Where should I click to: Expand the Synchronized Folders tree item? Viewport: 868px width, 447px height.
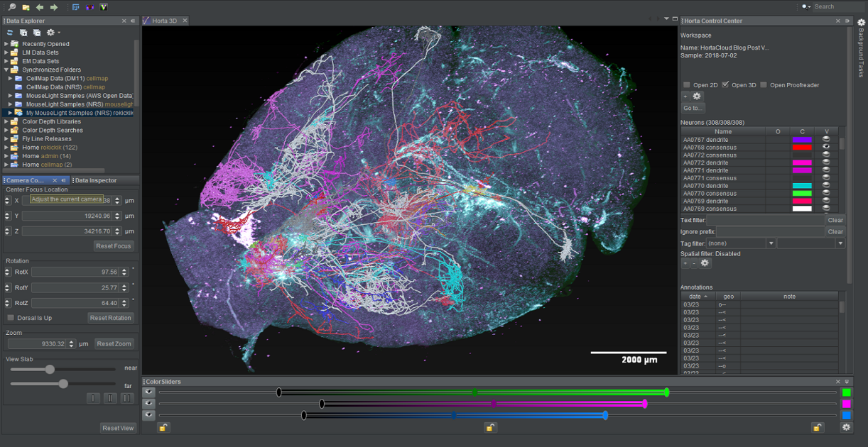pos(6,70)
